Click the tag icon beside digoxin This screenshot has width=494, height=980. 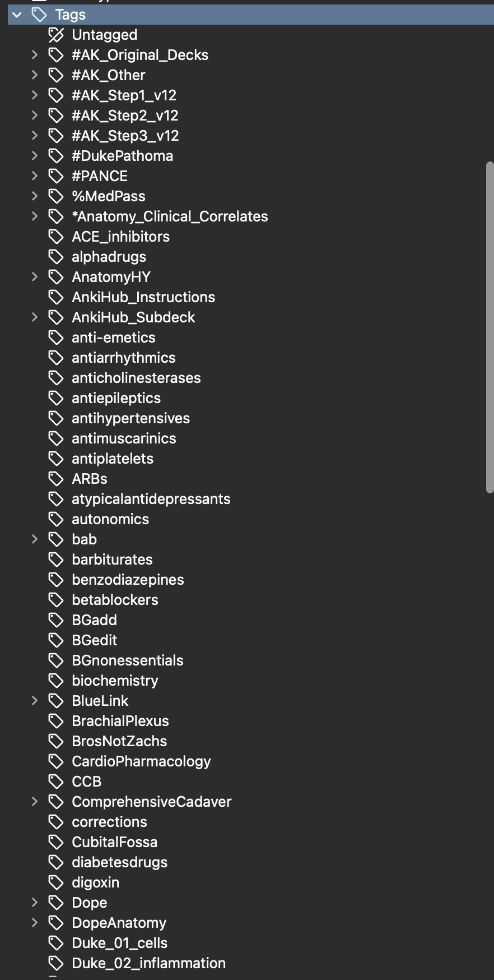56,882
